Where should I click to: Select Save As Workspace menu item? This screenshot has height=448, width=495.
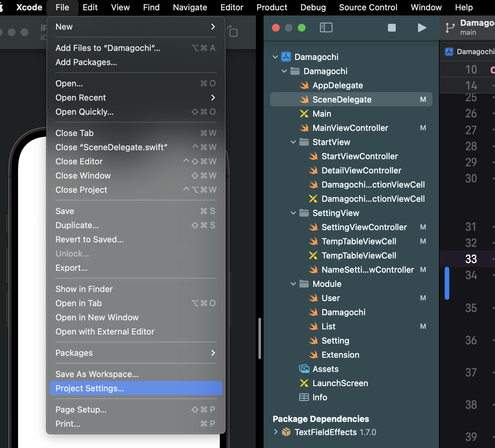click(136, 374)
